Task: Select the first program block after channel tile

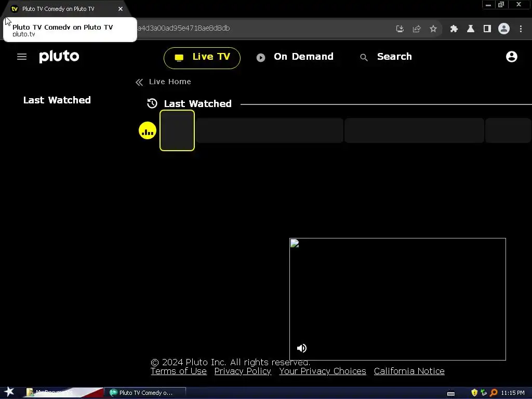Action: (x=270, y=130)
